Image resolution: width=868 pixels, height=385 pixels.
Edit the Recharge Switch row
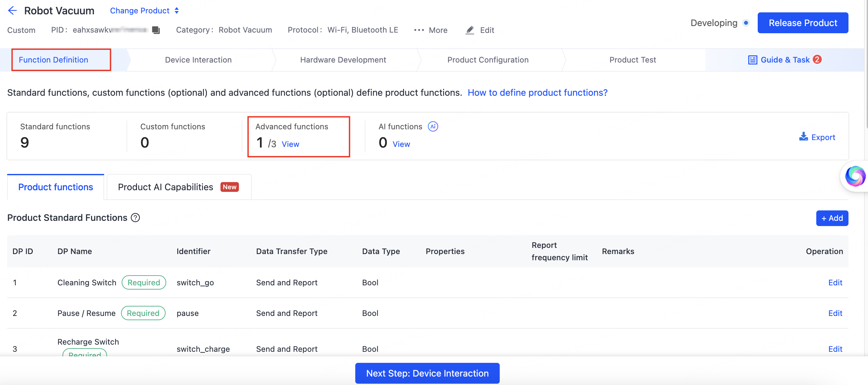tap(835, 349)
